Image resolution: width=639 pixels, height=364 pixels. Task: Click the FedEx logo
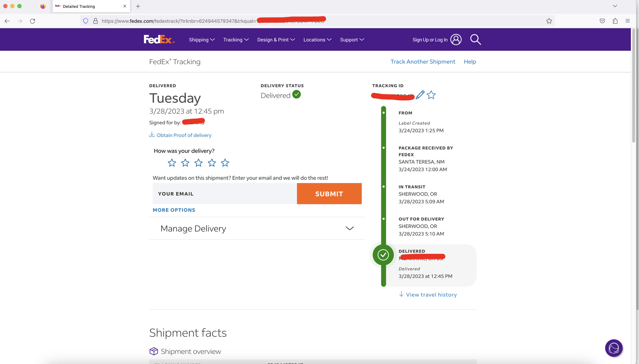(159, 39)
